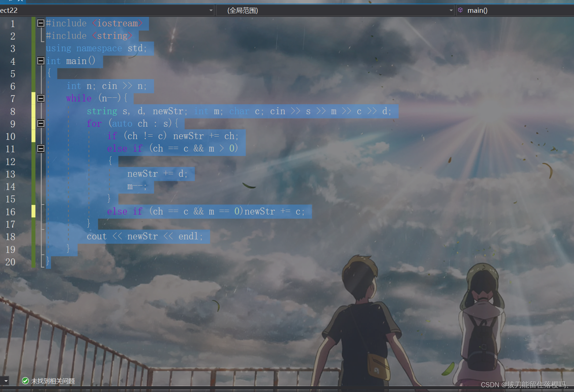The image size is (574, 392).
Task: Click the 'auto' keyword on line 9
Action: click(x=122, y=124)
